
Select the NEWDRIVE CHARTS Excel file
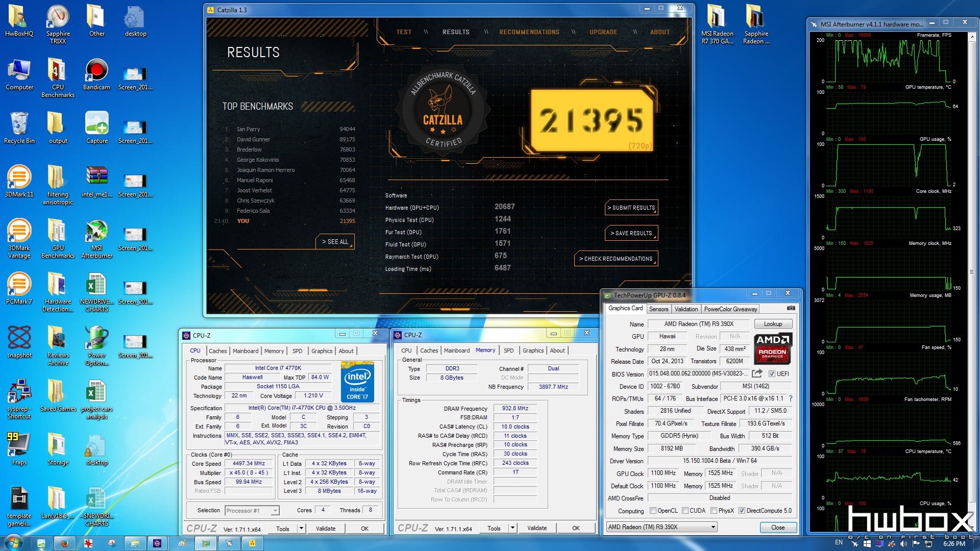(96, 292)
